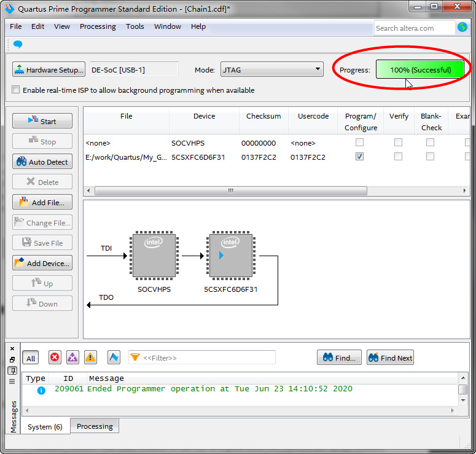Click the file table left scroll arrow
Image resolution: width=476 pixels, height=454 pixels.
(88, 190)
